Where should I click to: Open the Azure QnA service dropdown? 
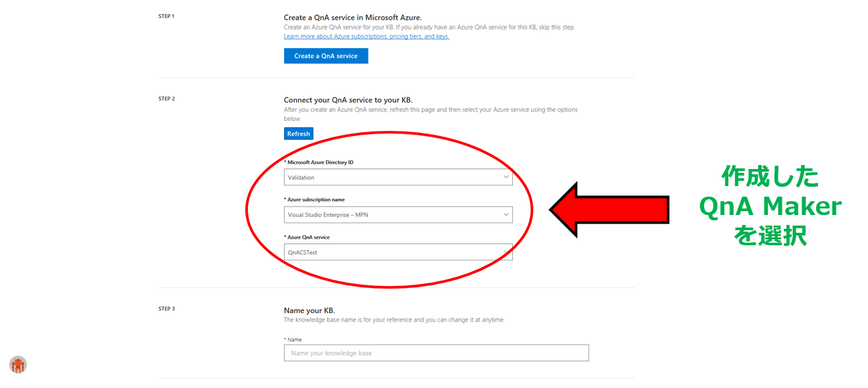(x=398, y=252)
